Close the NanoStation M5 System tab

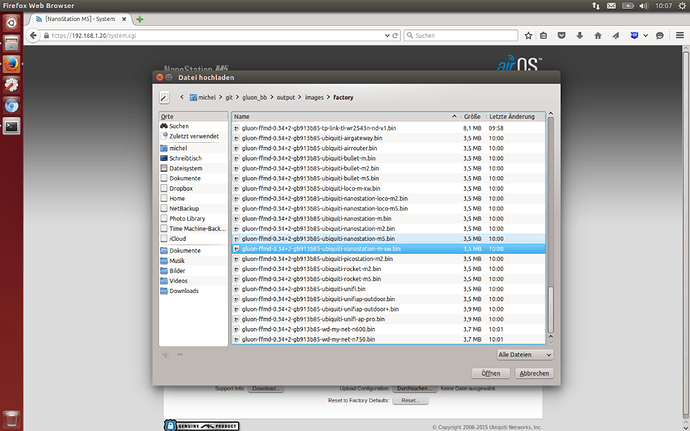tap(124, 19)
